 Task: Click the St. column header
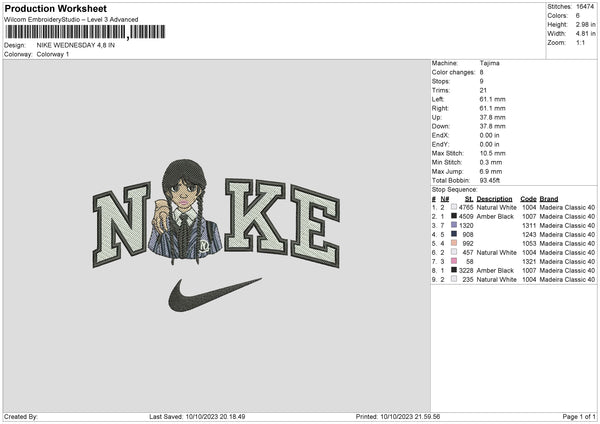(469, 199)
